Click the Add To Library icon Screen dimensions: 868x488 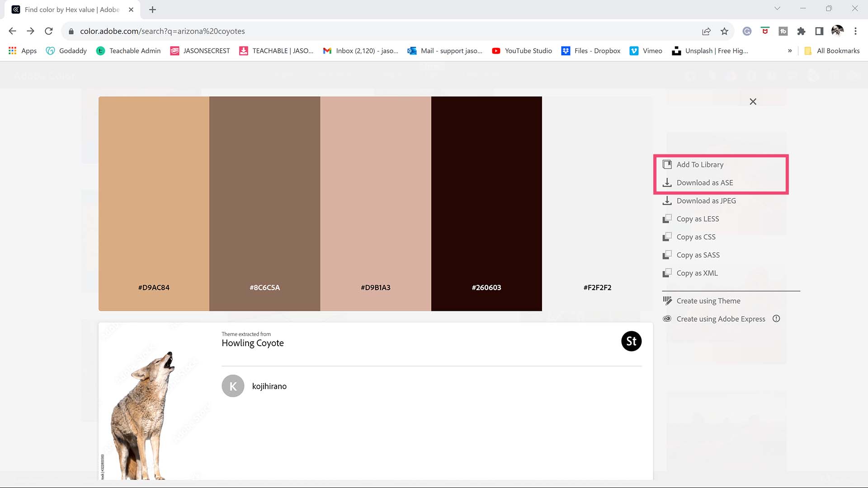(x=667, y=164)
